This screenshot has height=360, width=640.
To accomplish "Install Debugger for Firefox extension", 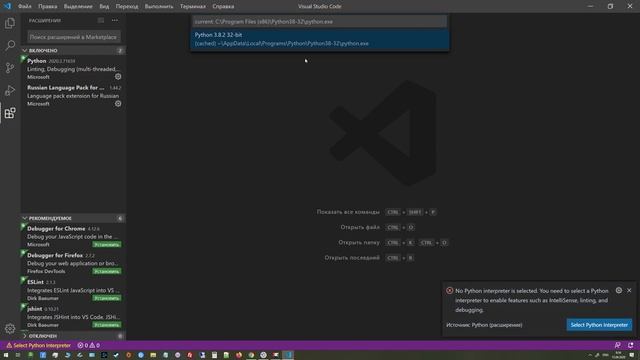I will (107, 271).
